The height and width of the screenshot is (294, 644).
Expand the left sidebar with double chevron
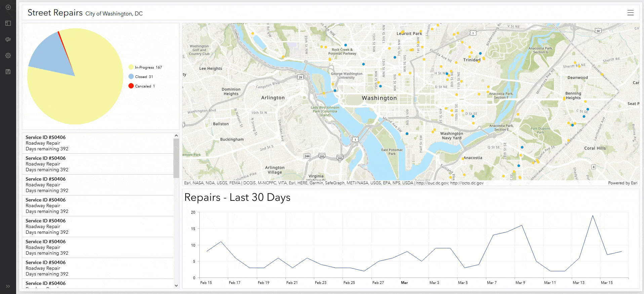(8, 286)
